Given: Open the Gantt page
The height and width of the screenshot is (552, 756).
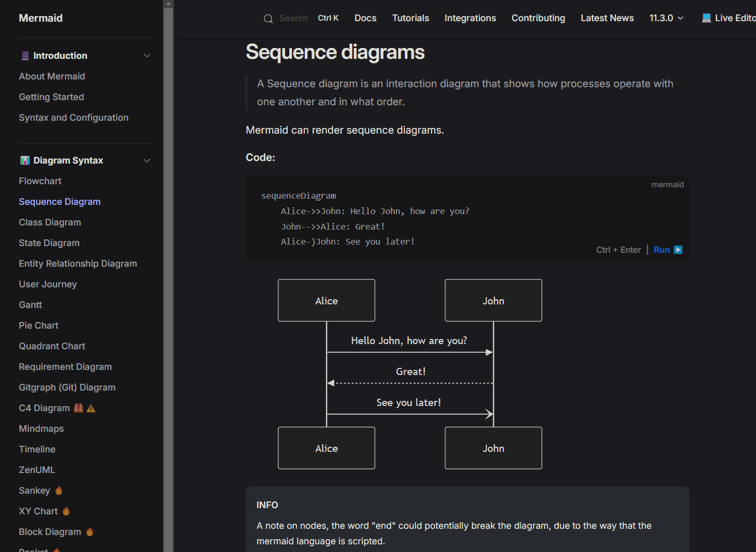Looking at the screenshot, I should click(x=30, y=305).
